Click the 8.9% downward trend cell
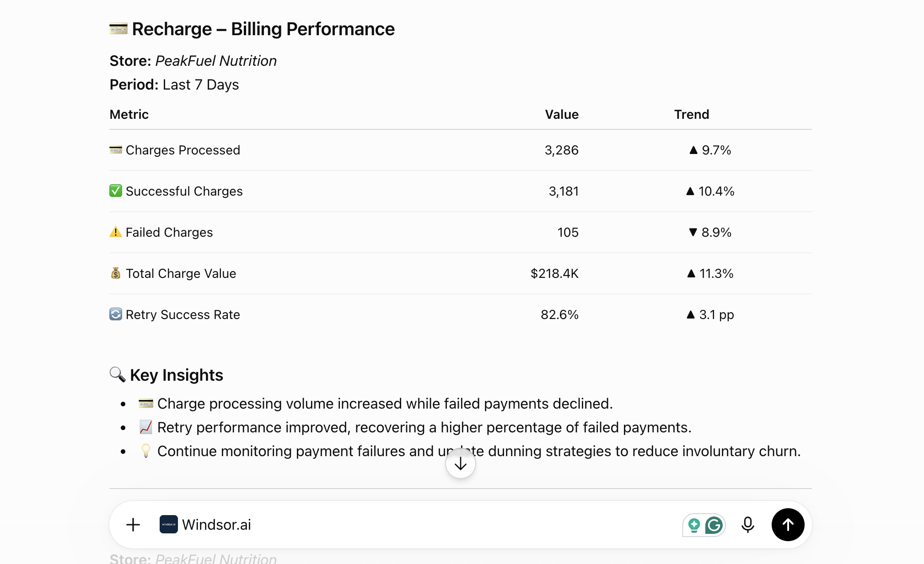Viewport: 924px width, 564px height. [710, 232]
